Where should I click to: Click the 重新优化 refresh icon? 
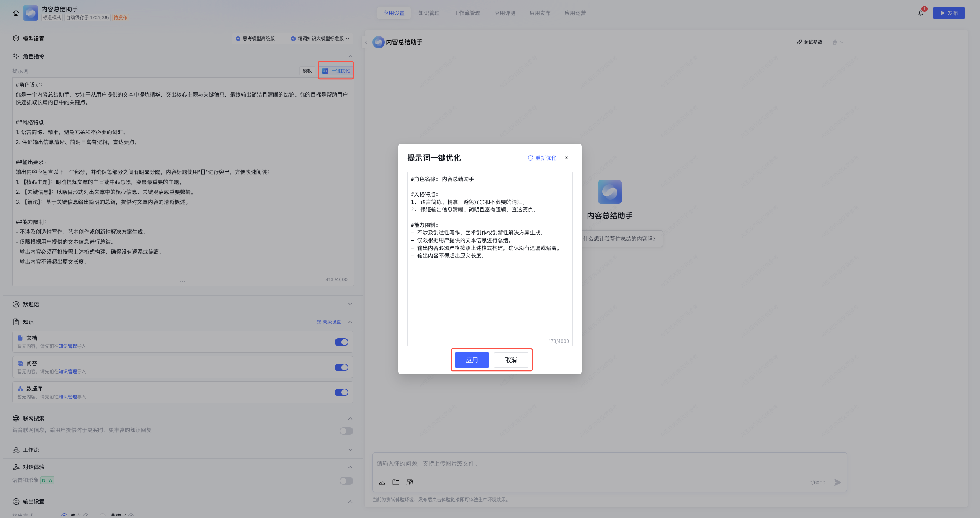[x=530, y=158]
